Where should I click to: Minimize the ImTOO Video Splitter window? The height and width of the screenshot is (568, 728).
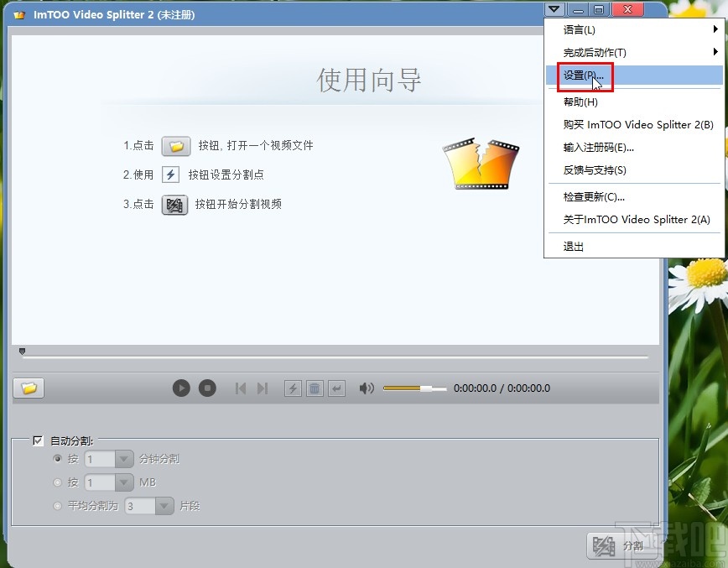(578, 10)
